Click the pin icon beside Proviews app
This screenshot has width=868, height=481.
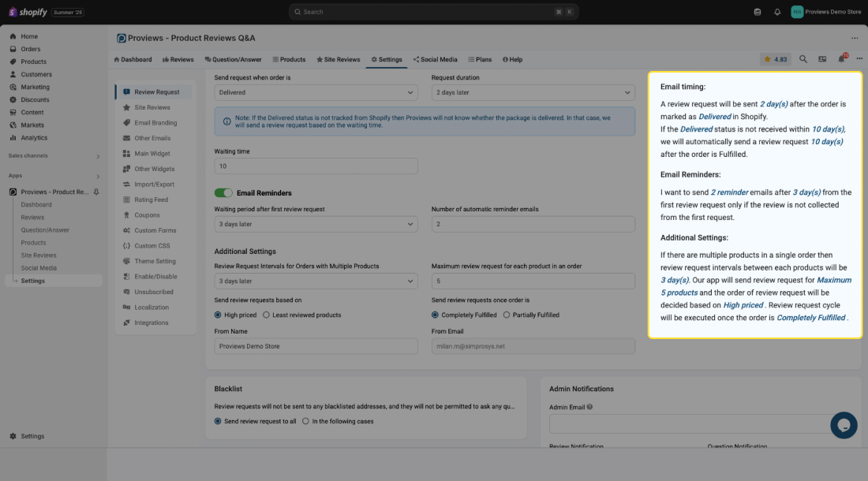96,192
